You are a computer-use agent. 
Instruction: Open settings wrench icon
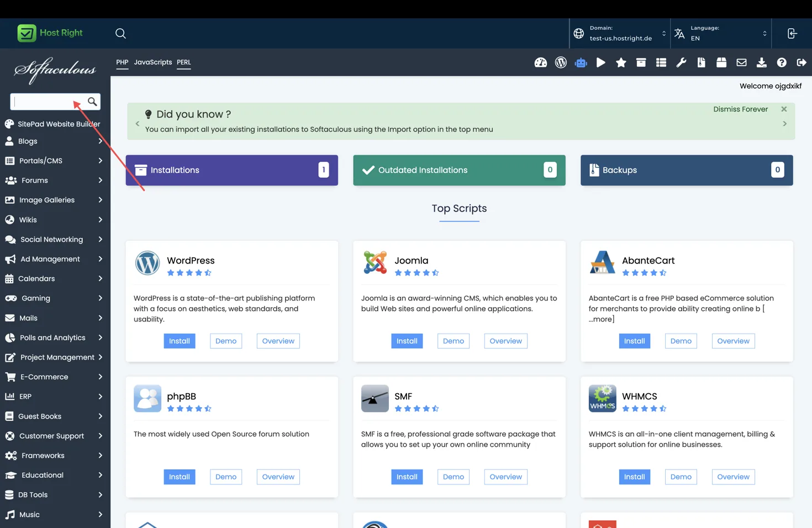[681, 62]
